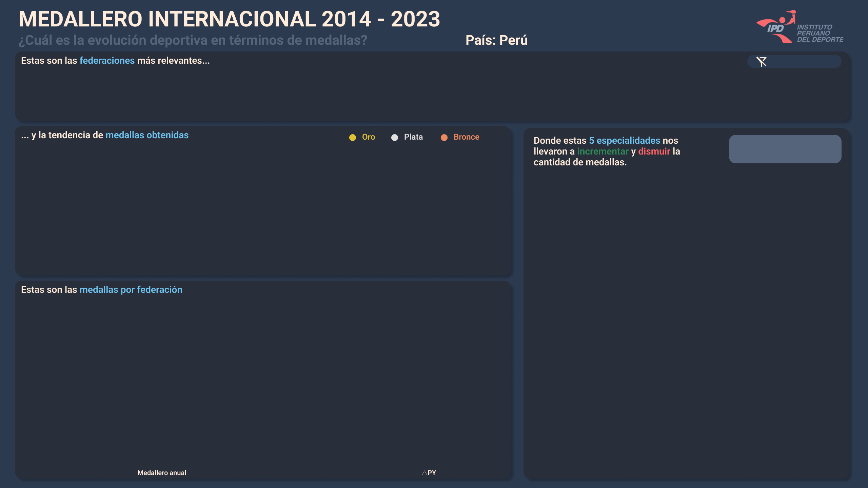Click Instituto Peruano del Deporte text

click(x=820, y=33)
